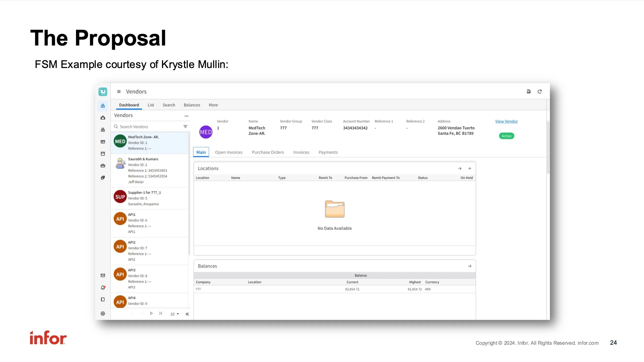Click the filter icon in Search Vendors
This screenshot has height=362, width=644.
(185, 127)
